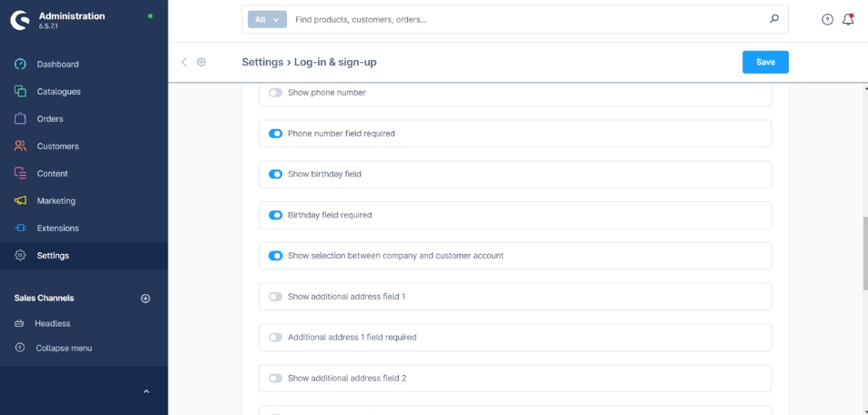This screenshot has width=868, height=415.
Task: Go back using the left arrow
Action: (x=184, y=62)
